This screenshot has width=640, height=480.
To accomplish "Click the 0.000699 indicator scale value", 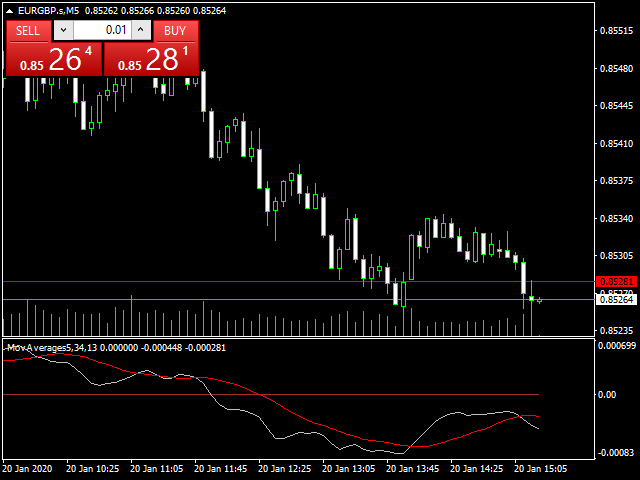I will (615, 346).
